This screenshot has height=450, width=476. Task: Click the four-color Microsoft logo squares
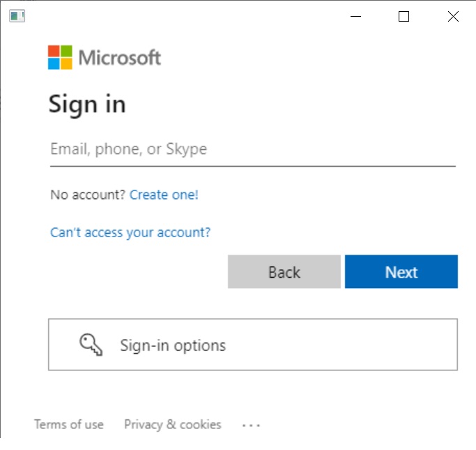(60, 57)
